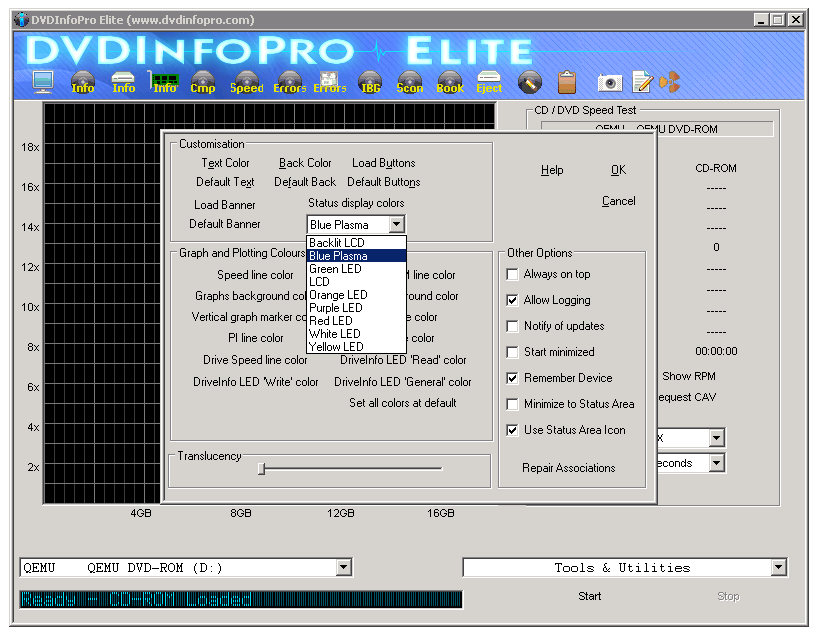Open the QEMU DVD-ROM (D:) drive dropdown
The height and width of the screenshot is (637, 819).
(x=343, y=568)
